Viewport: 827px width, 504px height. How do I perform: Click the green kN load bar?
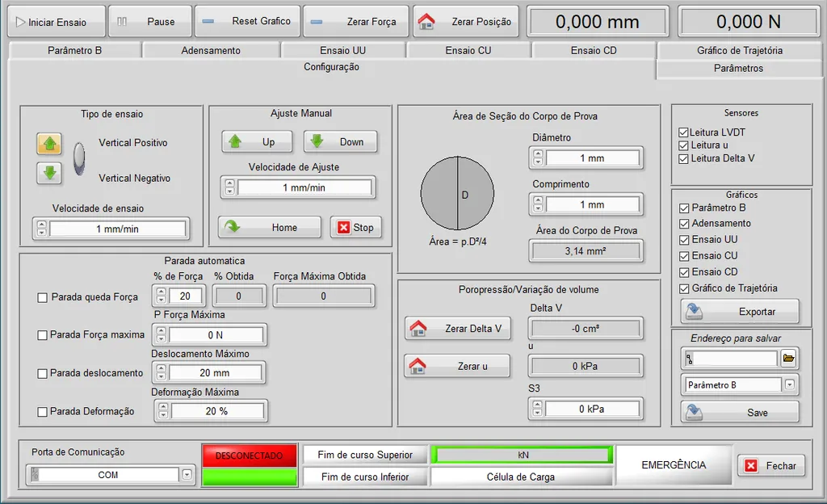pyautogui.click(x=522, y=455)
